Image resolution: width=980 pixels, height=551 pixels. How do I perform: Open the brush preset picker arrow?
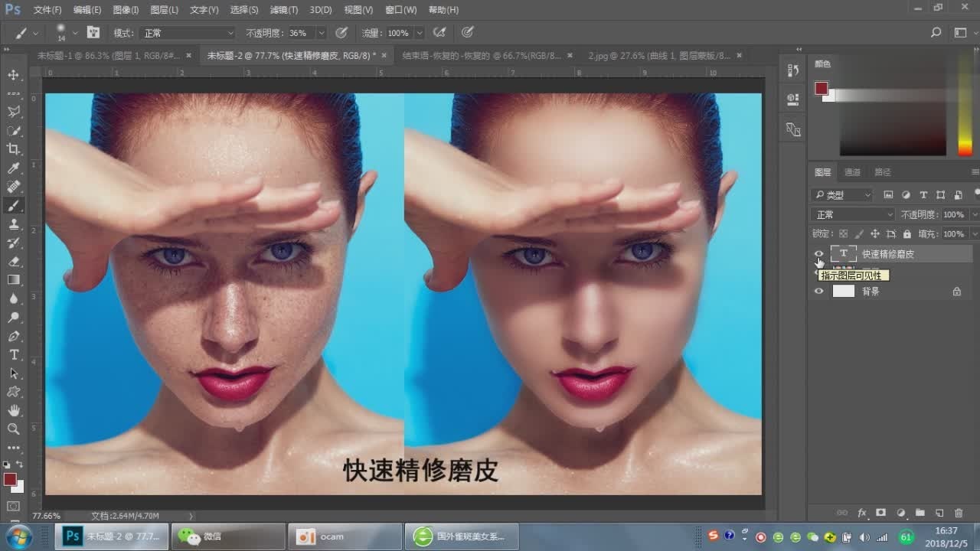[74, 33]
